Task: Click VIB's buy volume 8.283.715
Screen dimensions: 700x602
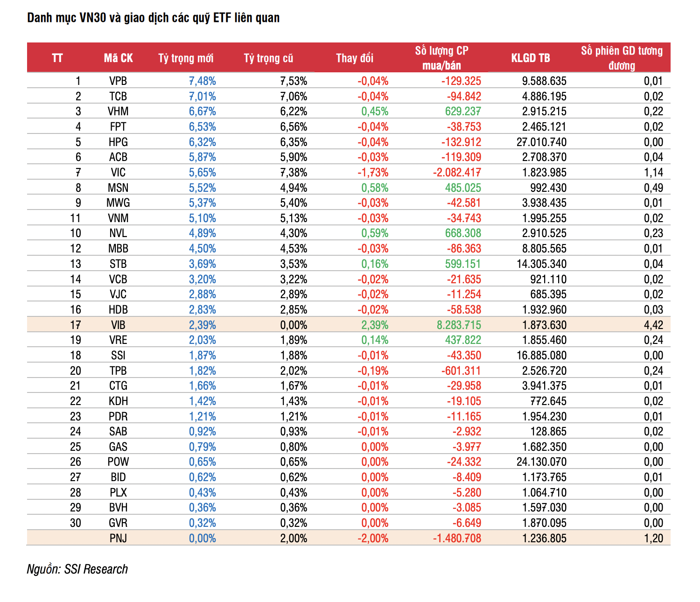Action: 459,325
